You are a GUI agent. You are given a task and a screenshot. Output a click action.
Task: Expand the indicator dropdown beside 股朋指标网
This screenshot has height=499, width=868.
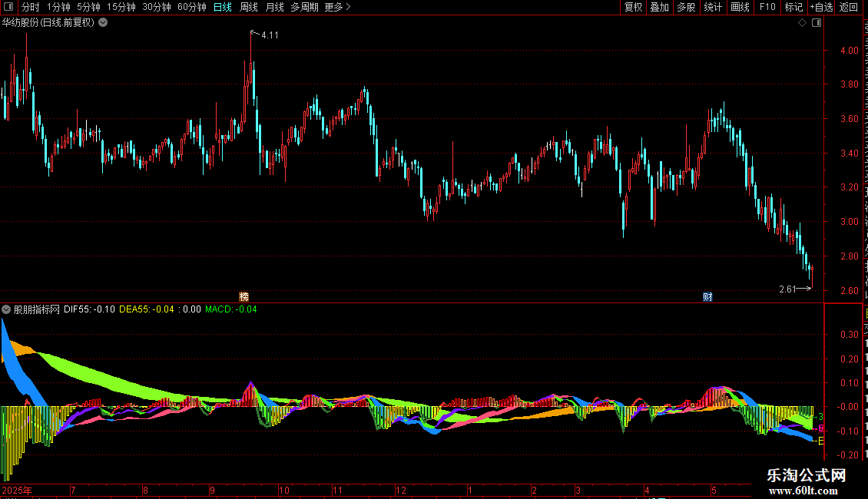click(x=6, y=309)
